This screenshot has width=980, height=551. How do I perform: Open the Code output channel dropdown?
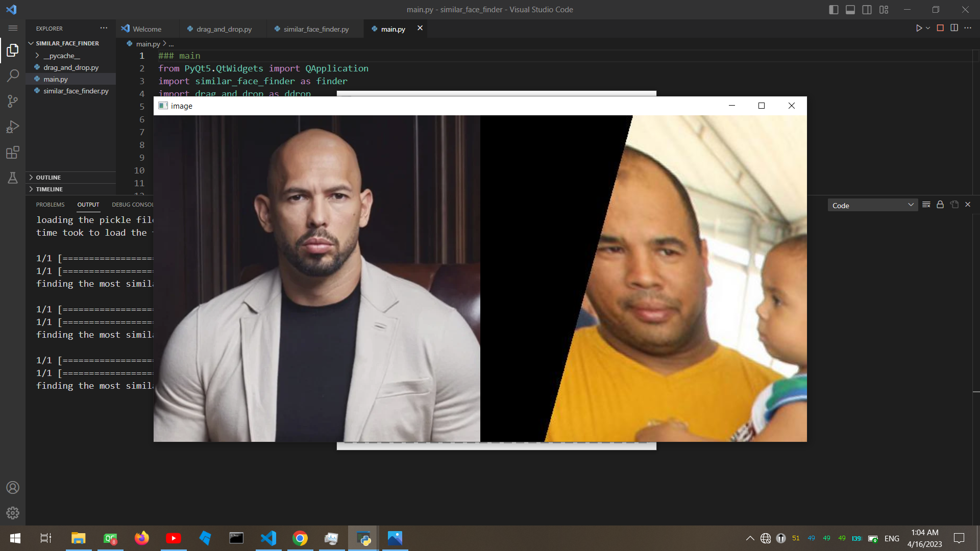tap(872, 205)
